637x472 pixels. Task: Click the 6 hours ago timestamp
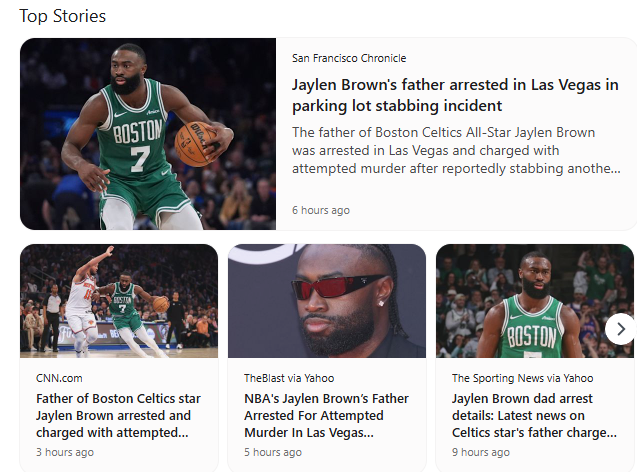[x=321, y=210]
